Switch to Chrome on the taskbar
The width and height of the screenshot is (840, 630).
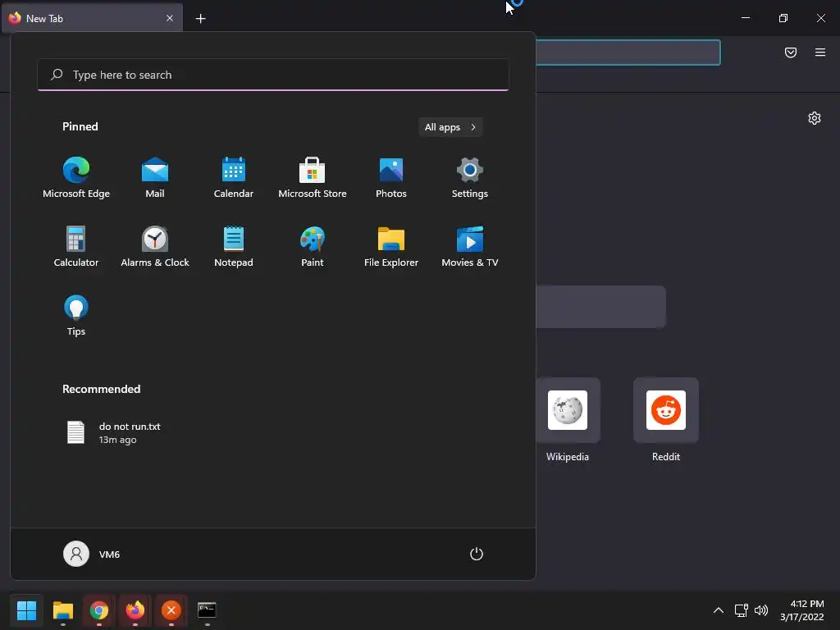pos(99,610)
